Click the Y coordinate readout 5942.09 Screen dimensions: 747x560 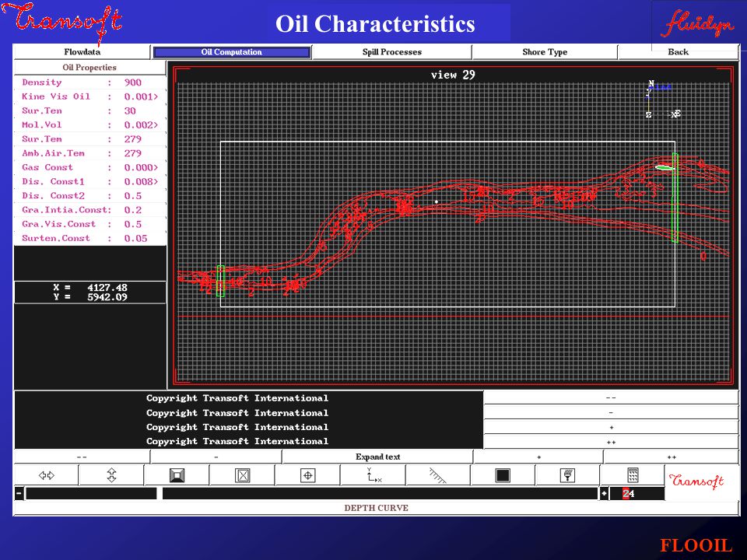pyautogui.click(x=107, y=297)
